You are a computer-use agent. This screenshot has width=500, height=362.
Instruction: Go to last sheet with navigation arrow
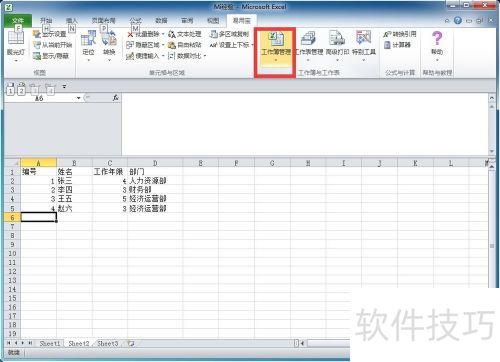click(30, 343)
